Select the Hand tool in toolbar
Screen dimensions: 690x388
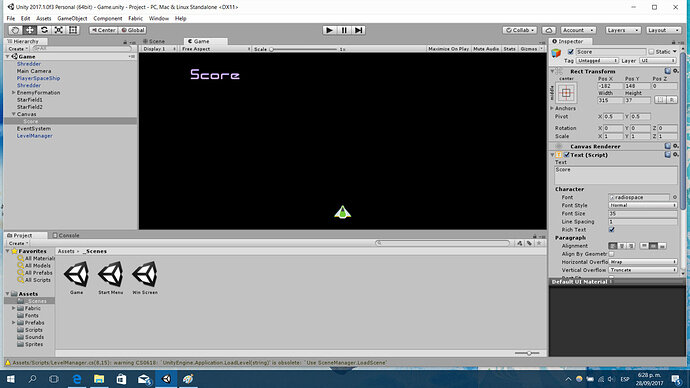click(15, 30)
